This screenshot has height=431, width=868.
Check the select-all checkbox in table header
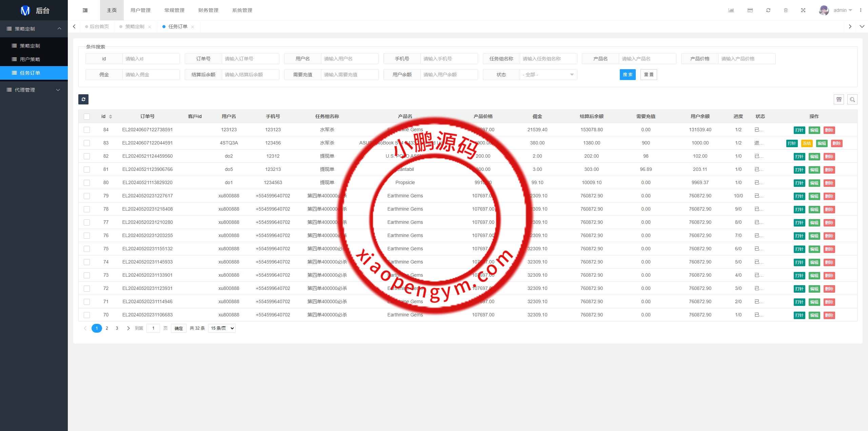87,116
